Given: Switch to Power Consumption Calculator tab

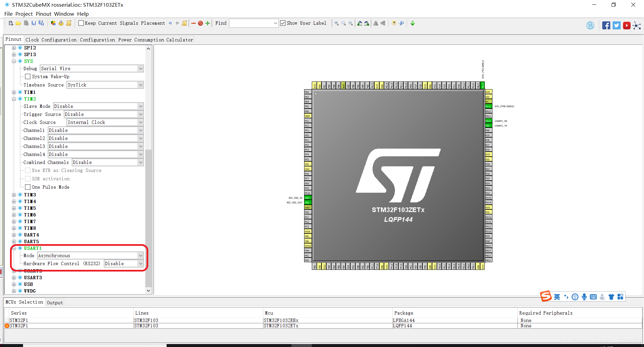Looking at the screenshot, I should click(156, 40).
